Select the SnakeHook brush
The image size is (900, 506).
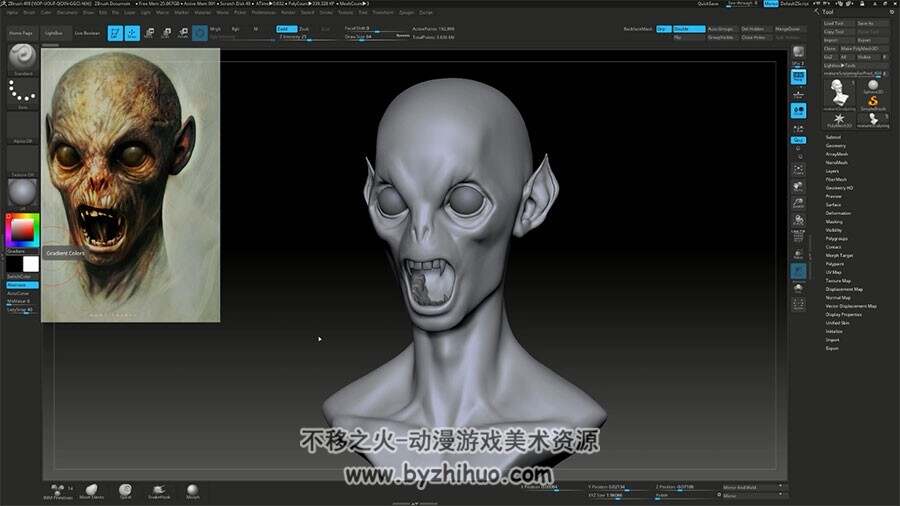click(x=159, y=491)
